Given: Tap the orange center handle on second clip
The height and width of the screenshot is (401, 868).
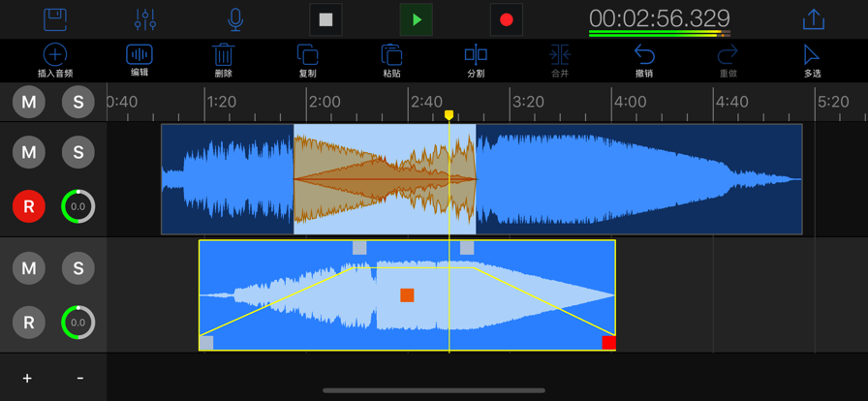Looking at the screenshot, I should pyautogui.click(x=407, y=295).
